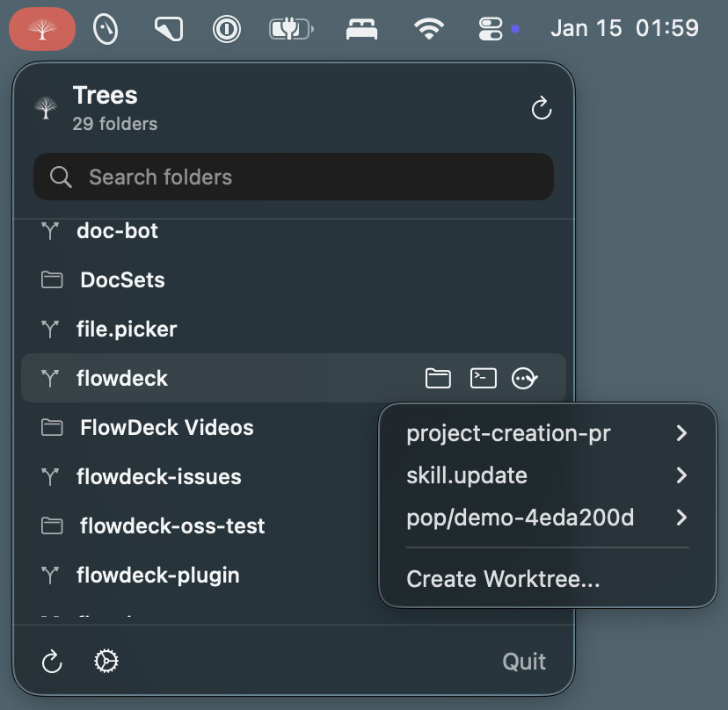Open flowdeck in terminal icon

point(484,379)
